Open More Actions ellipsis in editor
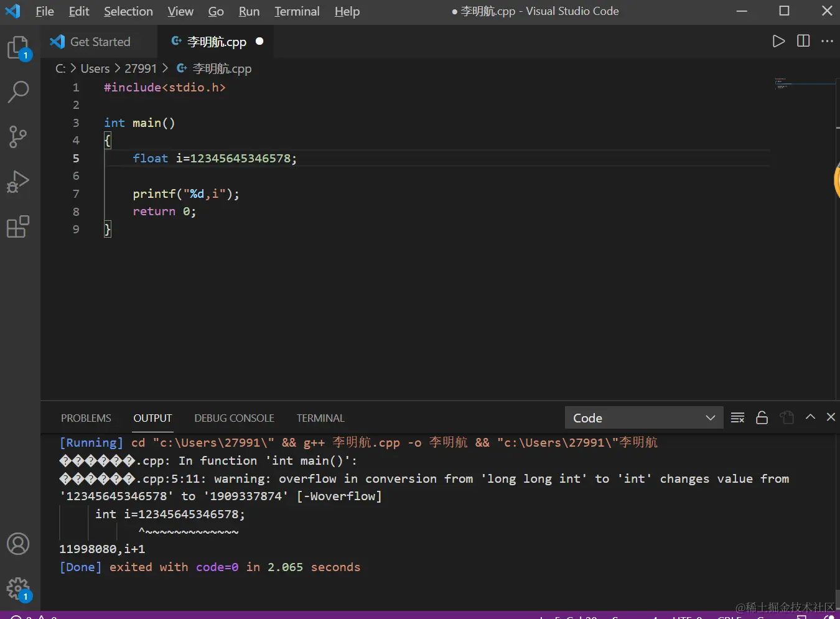This screenshot has height=619, width=840. pyautogui.click(x=827, y=41)
